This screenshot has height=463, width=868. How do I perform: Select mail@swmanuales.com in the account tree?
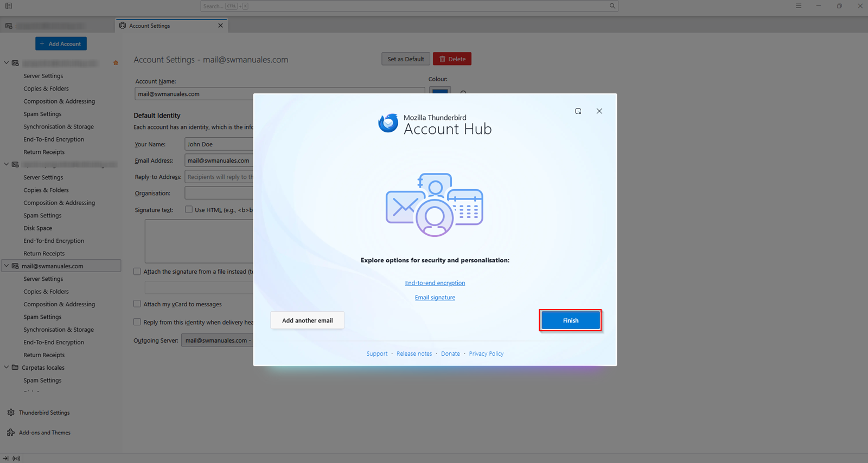coord(61,266)
